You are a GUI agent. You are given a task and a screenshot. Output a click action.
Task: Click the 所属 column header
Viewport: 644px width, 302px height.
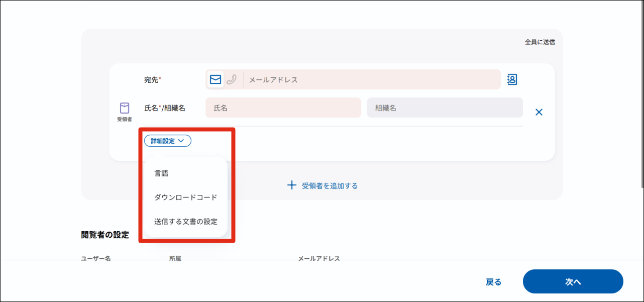(x=175, y=258)
